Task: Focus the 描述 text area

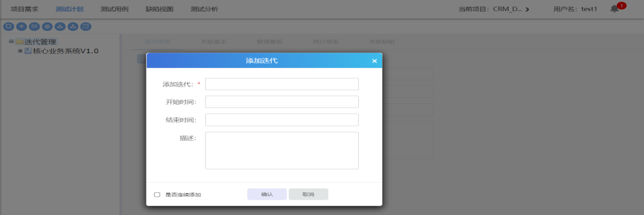Action: pos(282,151)
